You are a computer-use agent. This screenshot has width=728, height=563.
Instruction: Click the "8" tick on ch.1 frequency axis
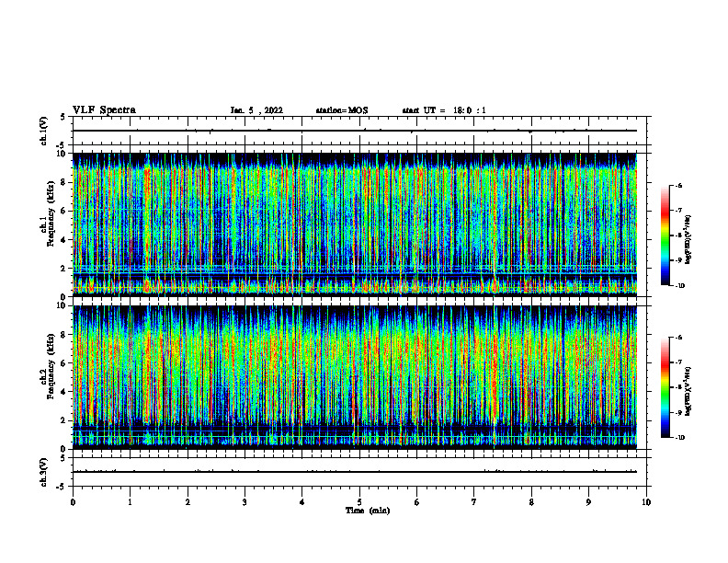[x=64, y=182]
